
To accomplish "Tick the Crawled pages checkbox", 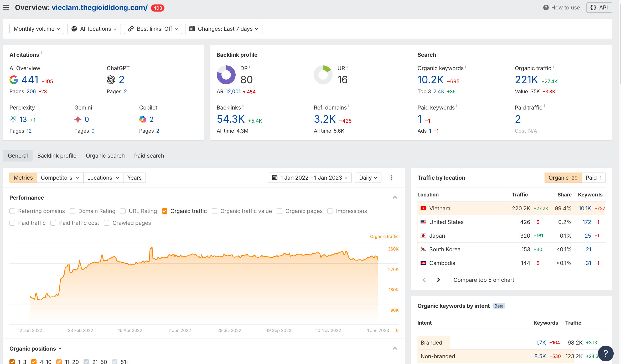I will pyautogui.click(x=107, y=223).
